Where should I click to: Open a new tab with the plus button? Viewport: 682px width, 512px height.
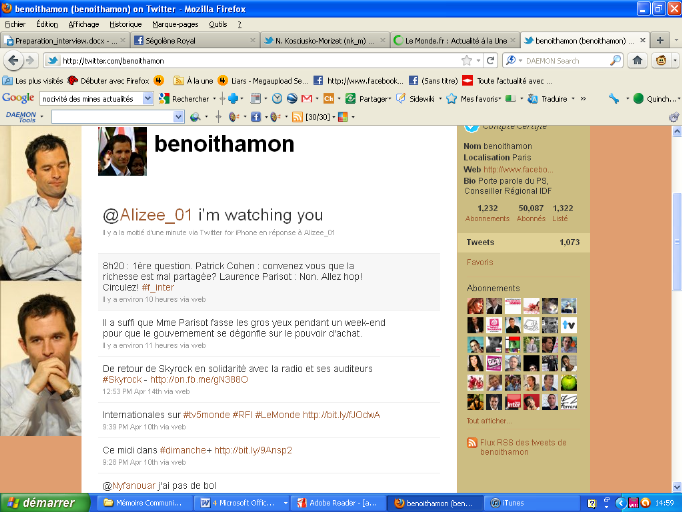(660, 40)
